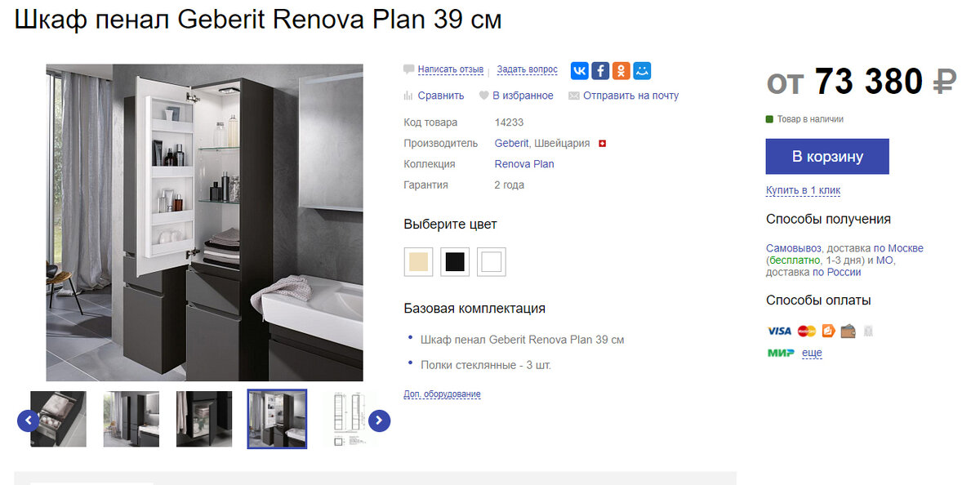
Task: Go to previous thumbnails with left arrow
Action: [x=29, y=421]
